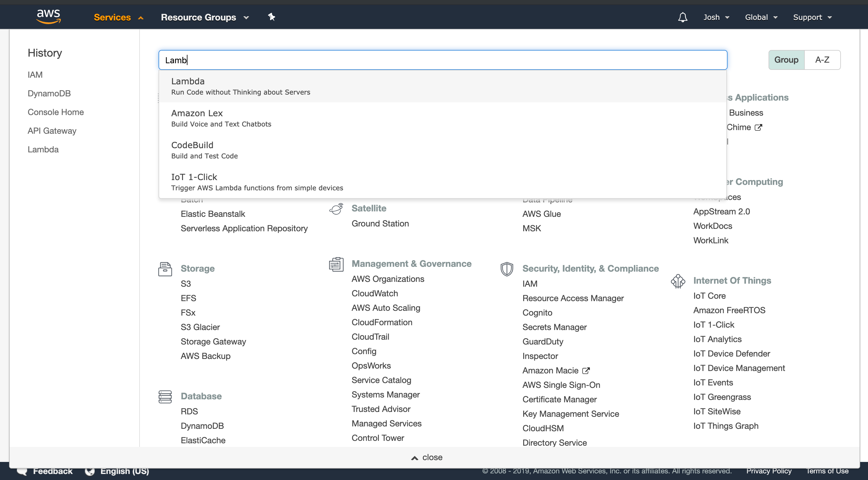Click the Security, Identity & Compliance shield icon
Viewport: 868px width, 480px height.
(x=507, y=269)
